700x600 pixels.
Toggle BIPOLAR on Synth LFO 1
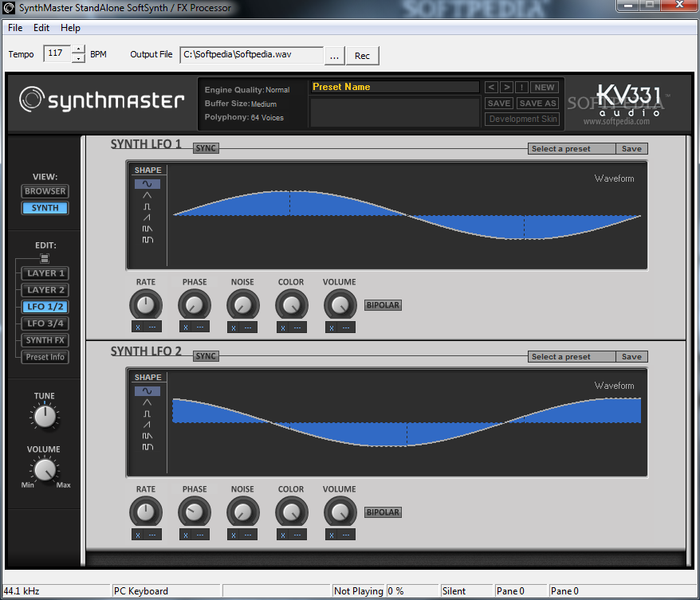(383, 305)
